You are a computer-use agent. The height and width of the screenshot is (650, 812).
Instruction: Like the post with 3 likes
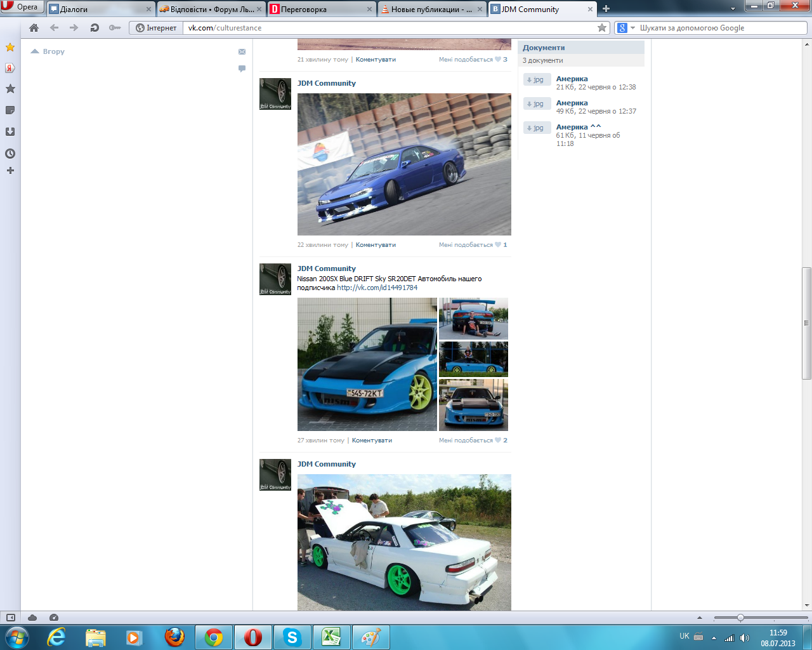pos(473,60)
